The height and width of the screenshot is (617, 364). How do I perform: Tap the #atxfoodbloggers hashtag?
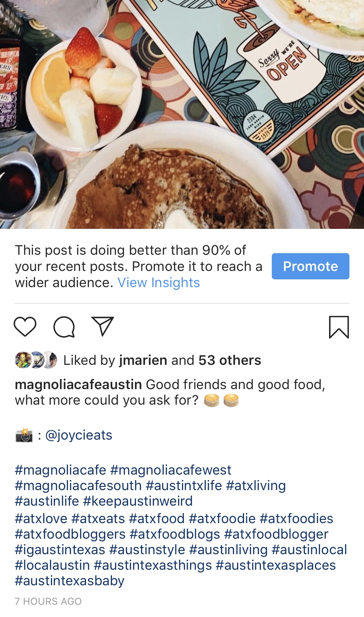coord(70,534)
